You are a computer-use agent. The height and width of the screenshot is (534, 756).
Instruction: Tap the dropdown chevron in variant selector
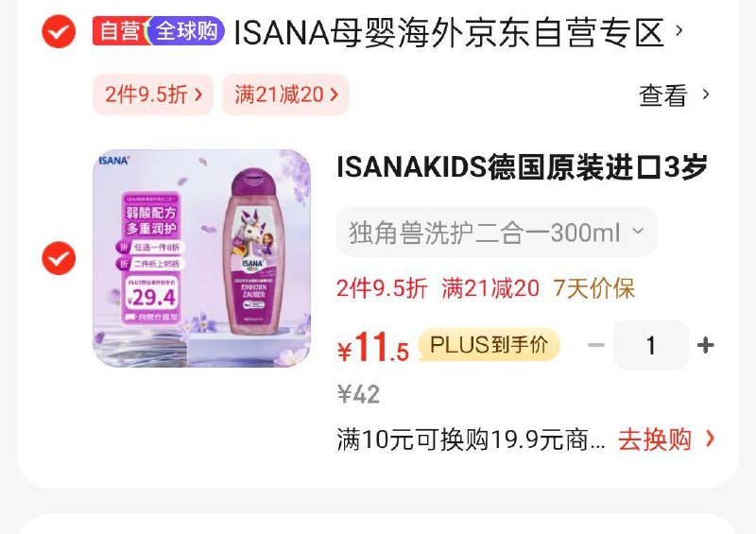click(637, 231)
